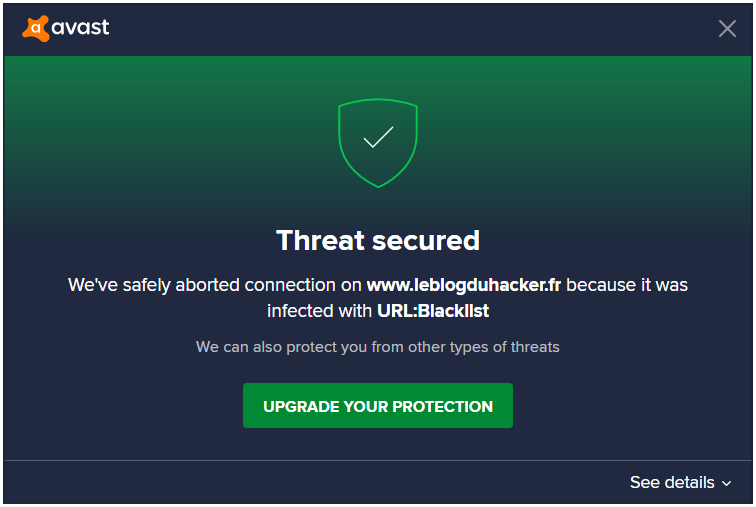Click the Threat secured heading
Image resolution: width=756 pixels, height=507 pixels.
point(378,240)
